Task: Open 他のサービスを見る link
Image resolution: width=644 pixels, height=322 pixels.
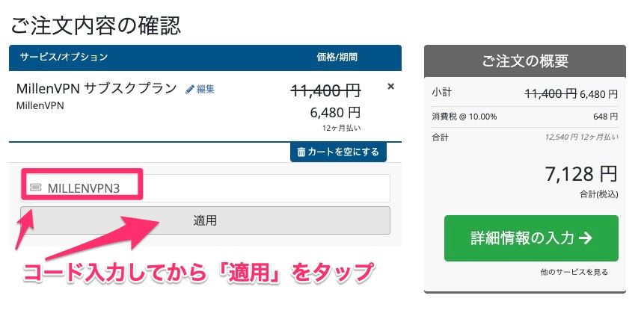Action: [x=574, y=271]
